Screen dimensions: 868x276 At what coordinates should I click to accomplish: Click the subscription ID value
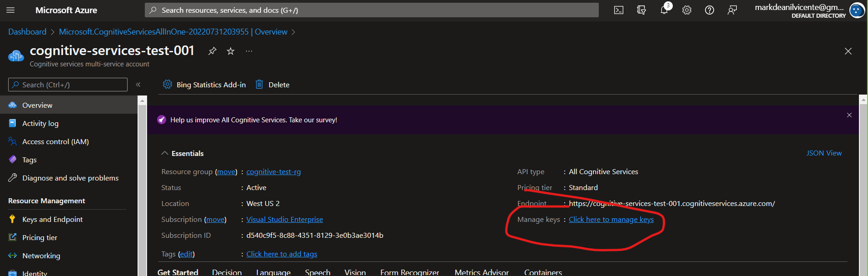(315, 236)
